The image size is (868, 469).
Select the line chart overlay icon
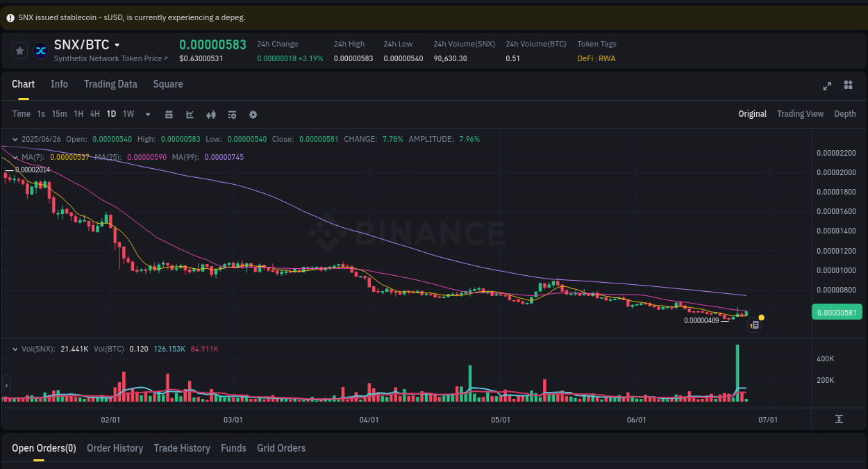coord(190,114)
